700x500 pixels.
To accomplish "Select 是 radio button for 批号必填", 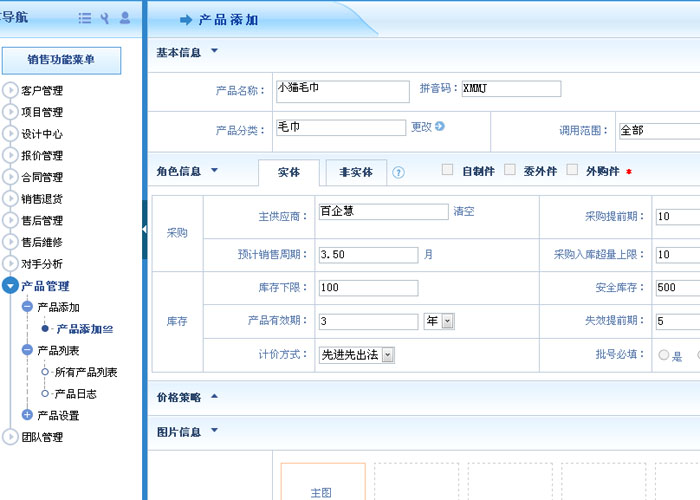I will pyautogui.click(x=663, y=355).
